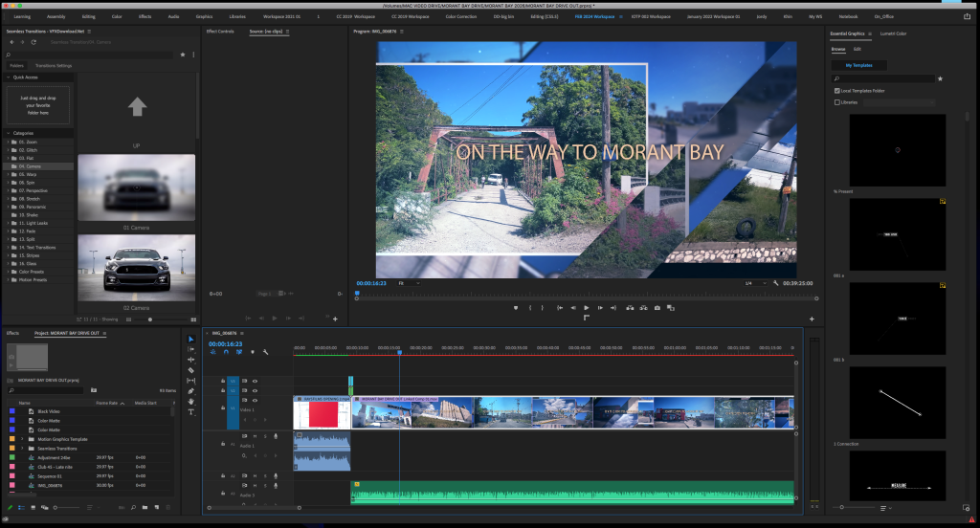The height and width of the screenshot is (528, 980).
Task: Click the My Templates button
Action: [858, 65]
